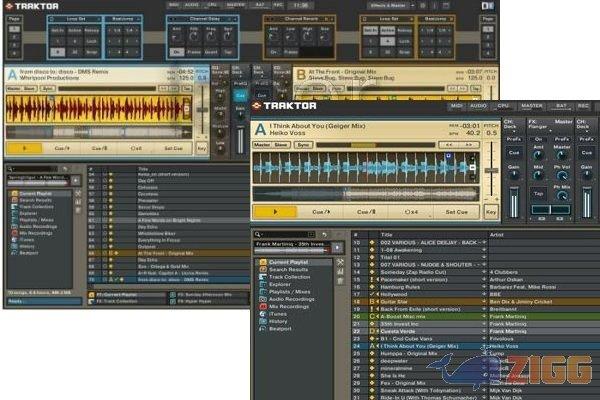The width and height of the screenshot is (600, 400).
Task: Open Track Collection in front window browser tree
Action: [x=289, y=277]
